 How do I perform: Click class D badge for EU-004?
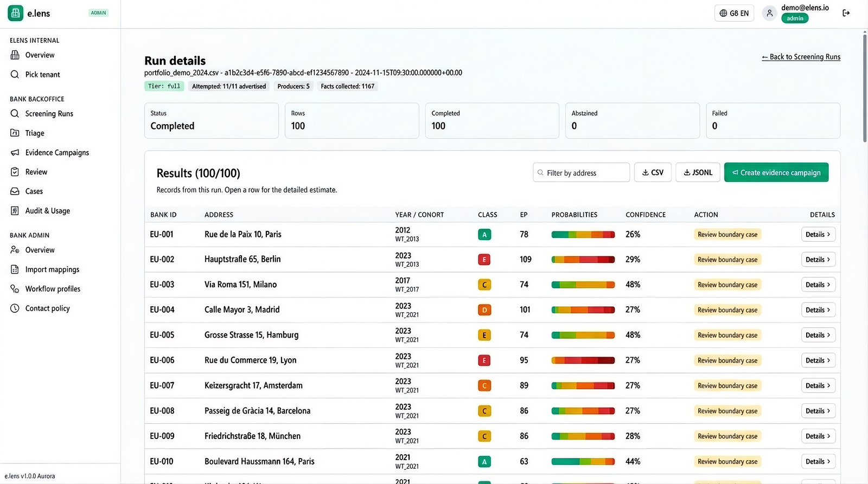(484, 310)
